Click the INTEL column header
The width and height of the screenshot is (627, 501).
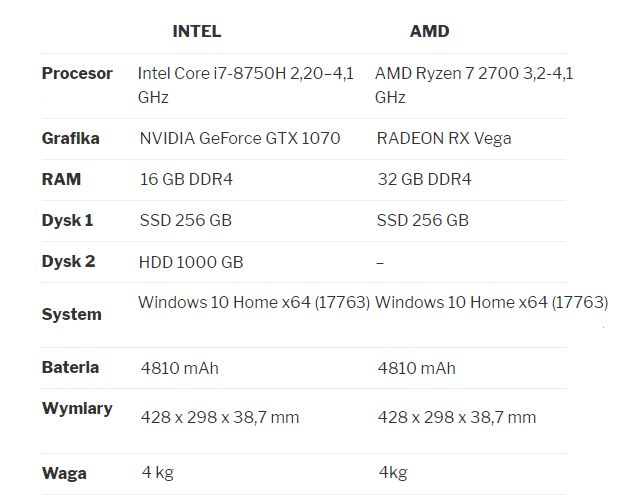point(197,31)
